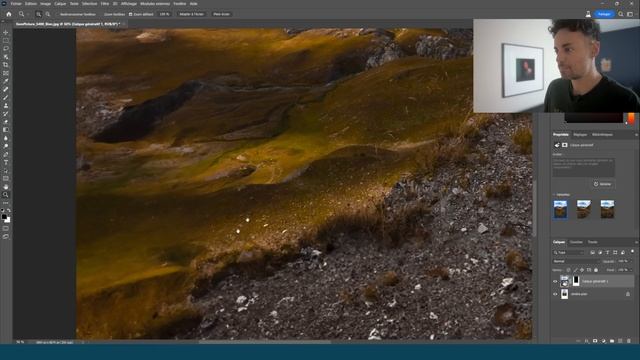Create a new layer icon
This screenshot has width=640, height=360.
(x=620, y=341)
